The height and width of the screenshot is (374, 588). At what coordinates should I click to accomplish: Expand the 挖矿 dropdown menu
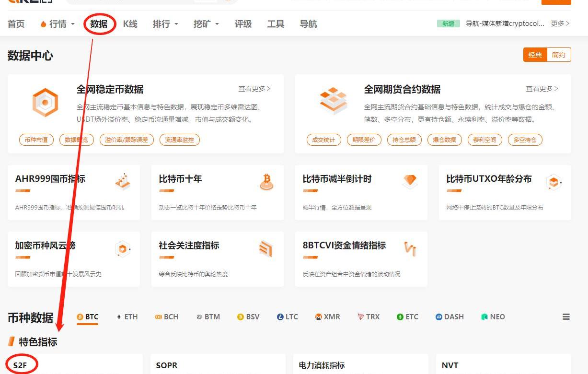coord(206,24)
